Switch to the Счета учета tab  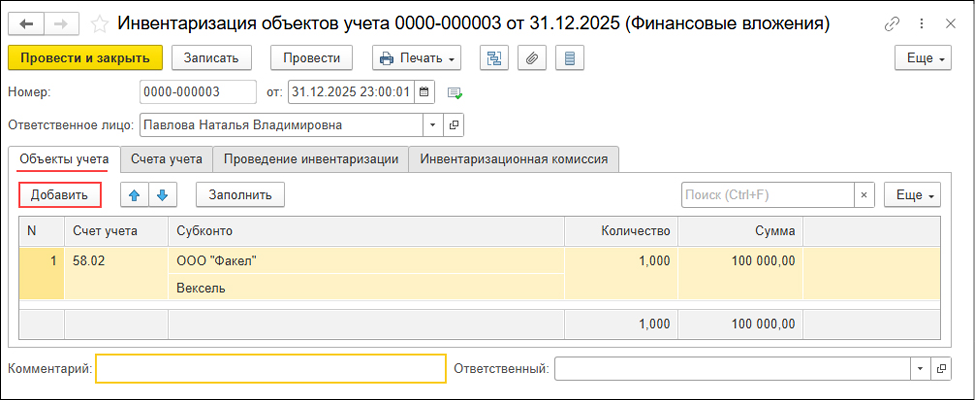click(x=166, y=159)
